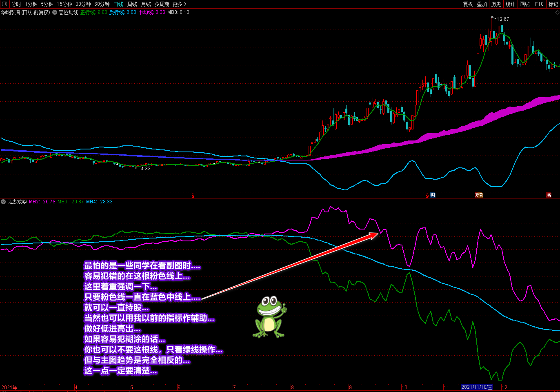Switch to the 周线 weekly period tab

point(132,4)
